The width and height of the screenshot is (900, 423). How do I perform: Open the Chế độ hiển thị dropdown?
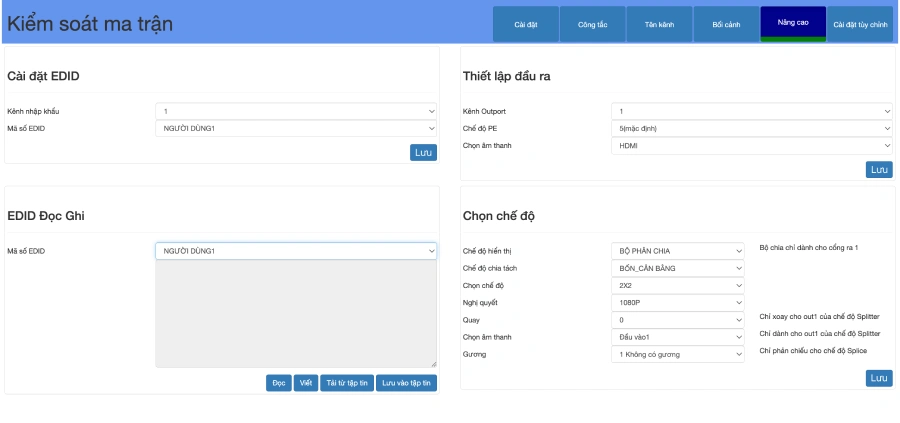678,250
